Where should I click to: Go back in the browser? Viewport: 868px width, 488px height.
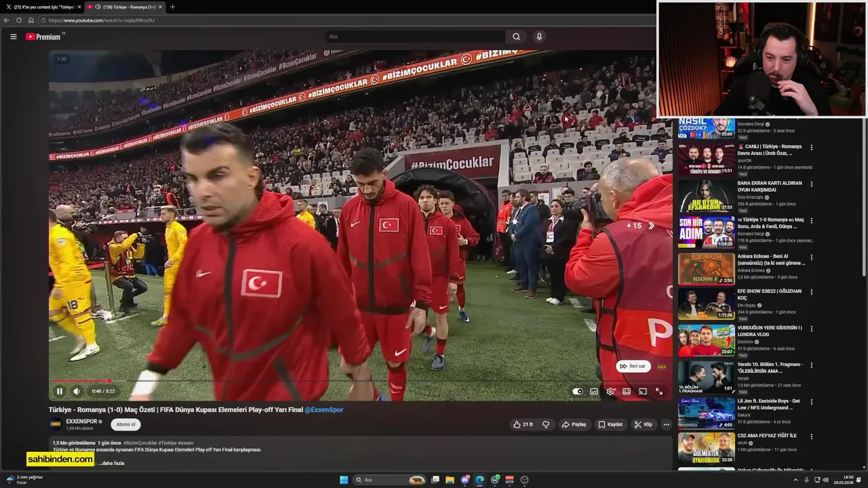coord(7,20)
